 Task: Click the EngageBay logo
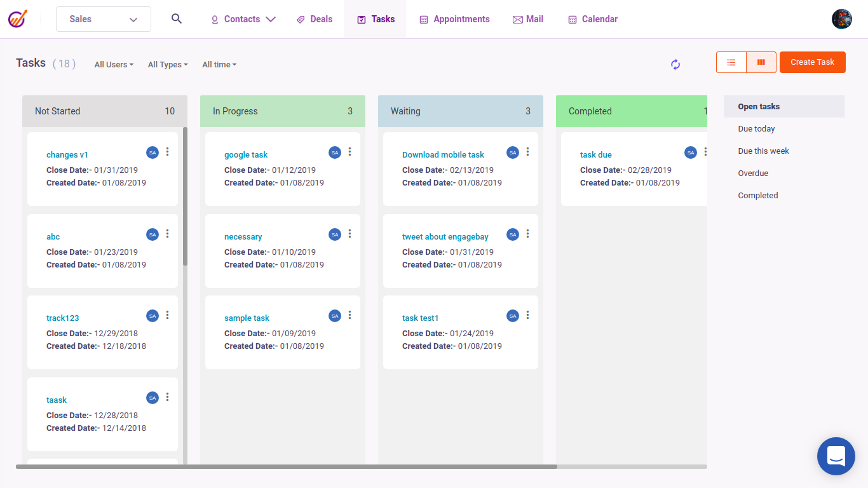point(17,18)
